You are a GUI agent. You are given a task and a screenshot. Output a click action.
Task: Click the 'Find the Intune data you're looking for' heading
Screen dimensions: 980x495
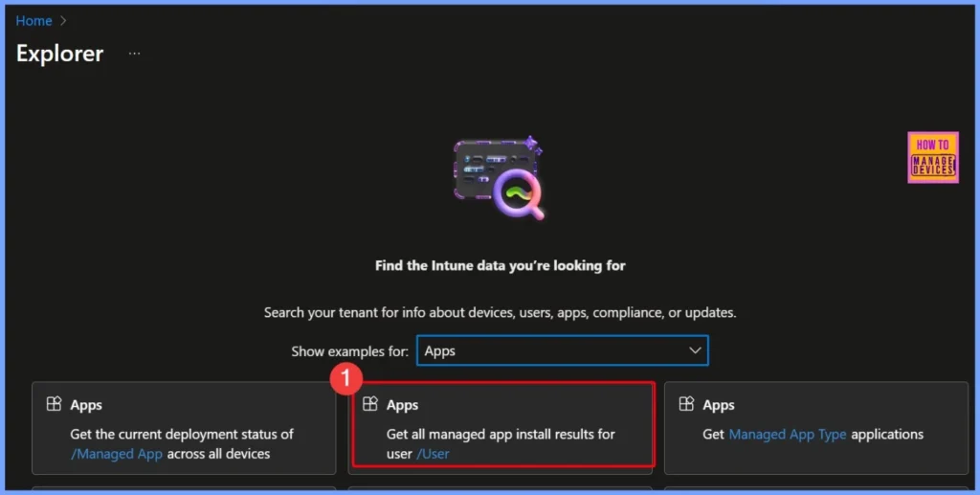tap(500, 265)
